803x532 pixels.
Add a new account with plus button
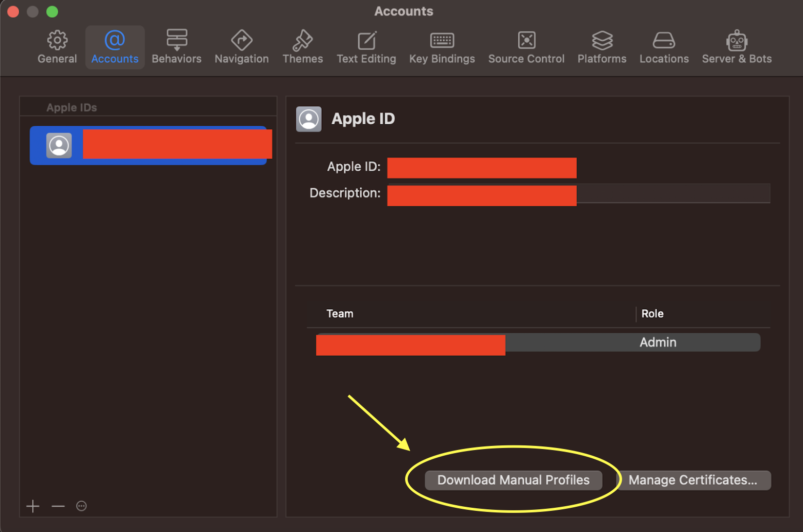tap(33, 506)
